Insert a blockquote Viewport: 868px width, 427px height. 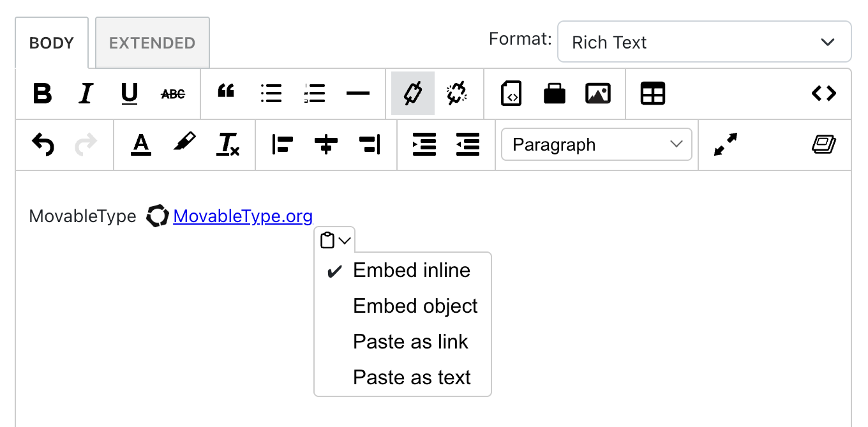tap(226, 94)
